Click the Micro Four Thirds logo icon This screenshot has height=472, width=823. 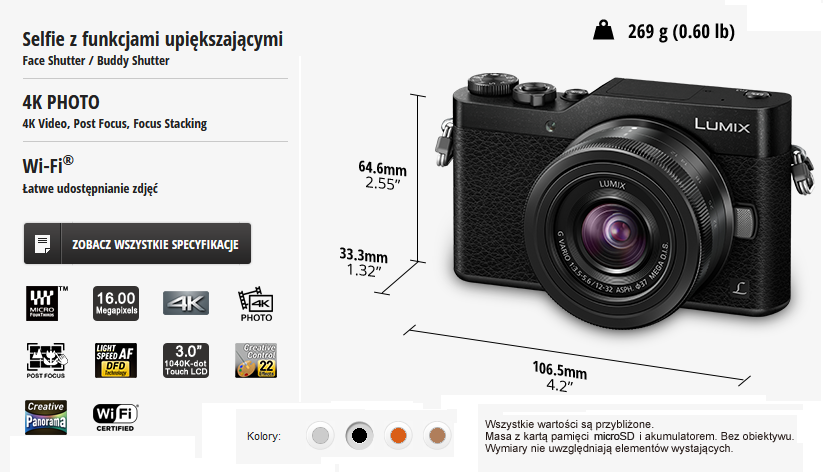47,303
